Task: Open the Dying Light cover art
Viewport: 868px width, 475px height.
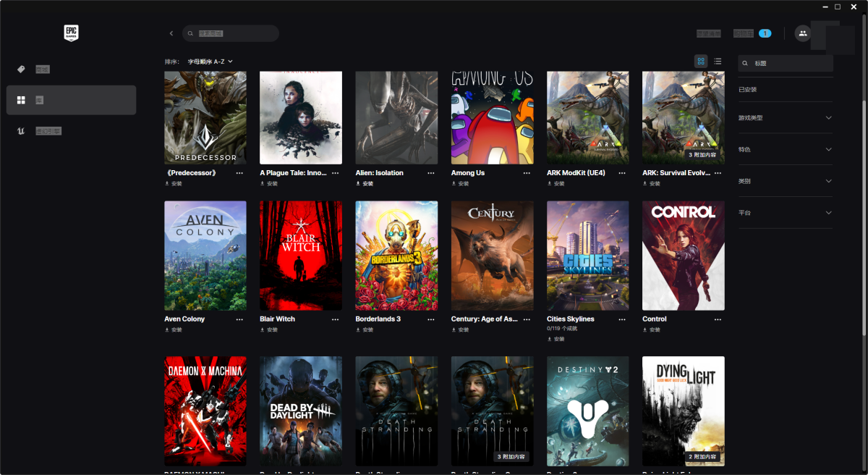Action: click(684, 411)
